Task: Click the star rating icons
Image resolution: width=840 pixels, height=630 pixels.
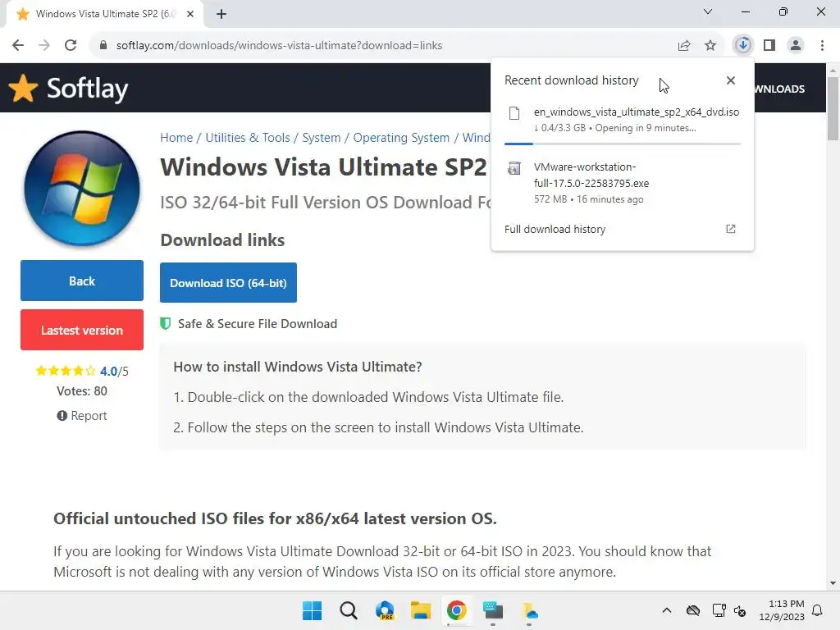Action: (66, 371)
